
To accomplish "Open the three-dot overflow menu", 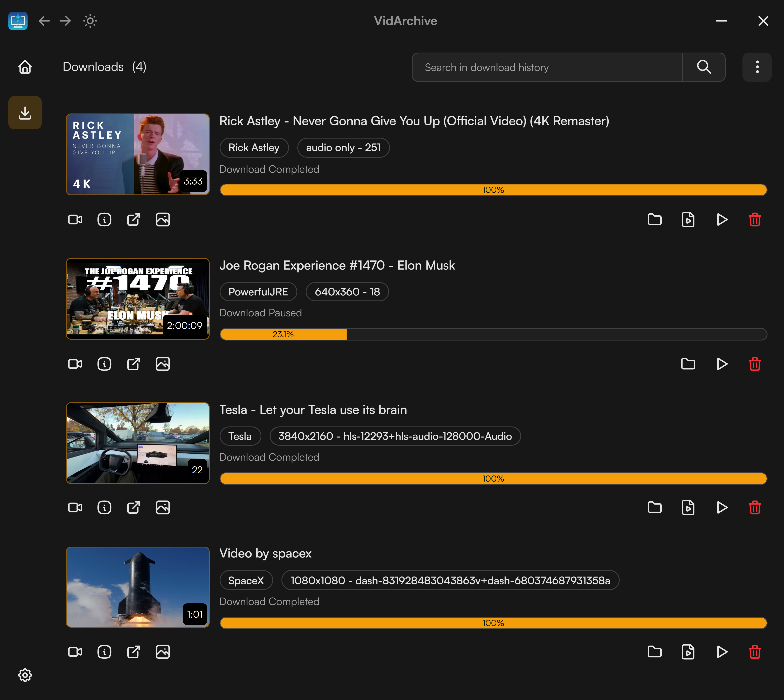I will (756, 67).
